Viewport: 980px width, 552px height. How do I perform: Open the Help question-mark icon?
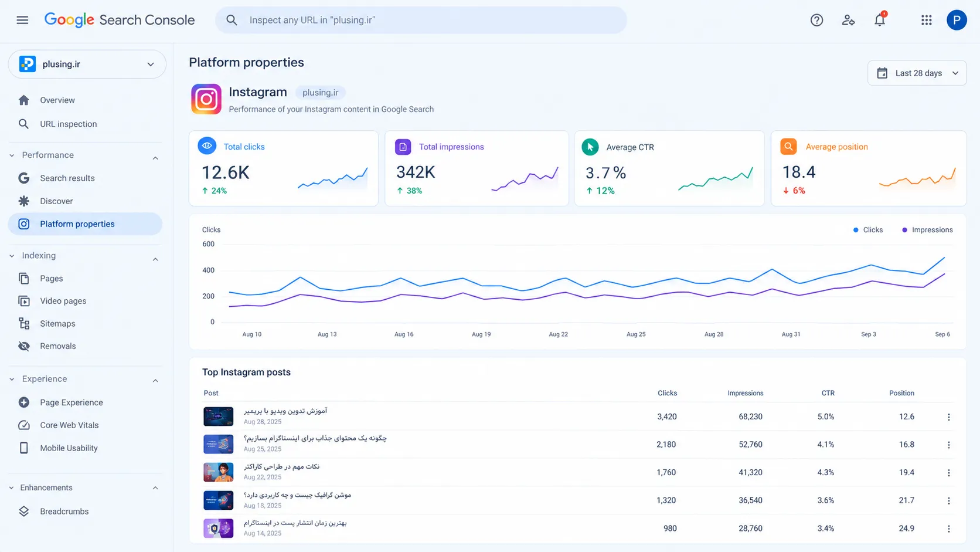pos(816,20)
